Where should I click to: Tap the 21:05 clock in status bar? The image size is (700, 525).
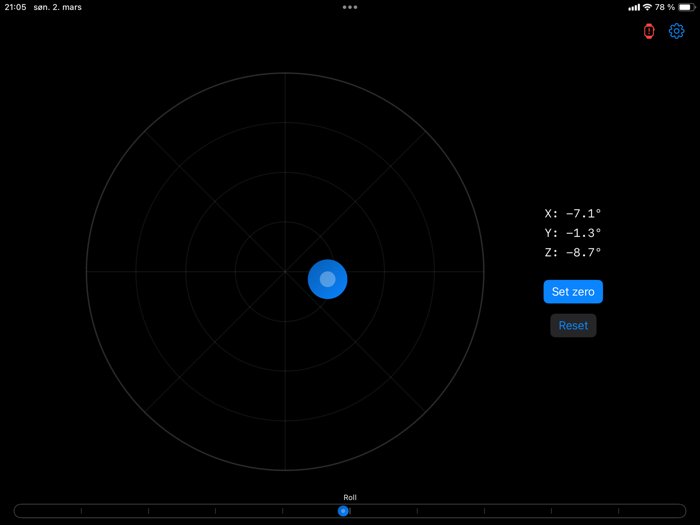16,7
